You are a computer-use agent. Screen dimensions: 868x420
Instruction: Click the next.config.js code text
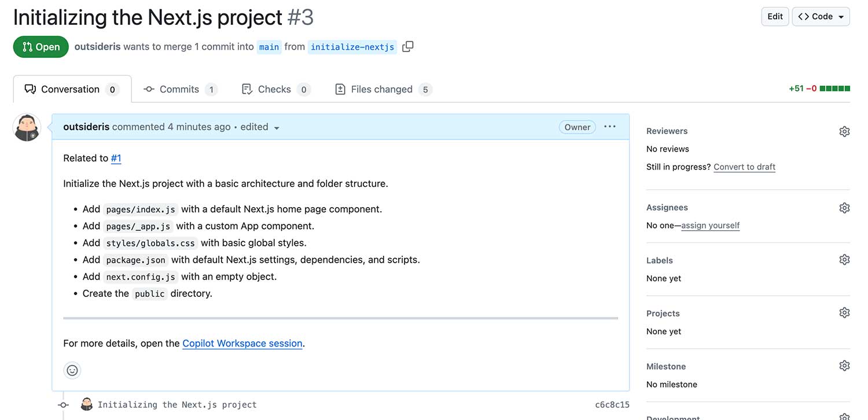click(141, 277)
